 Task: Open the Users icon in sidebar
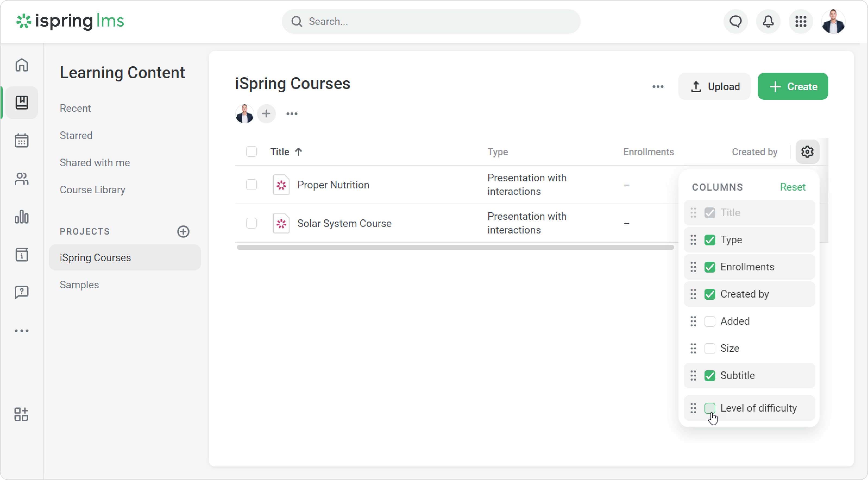coord(21,179)
